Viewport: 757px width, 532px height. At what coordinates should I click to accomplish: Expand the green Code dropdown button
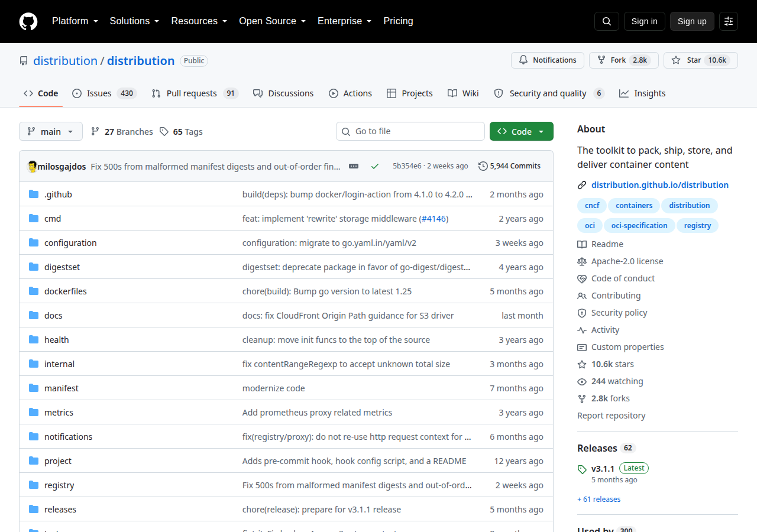click(522, 131)
